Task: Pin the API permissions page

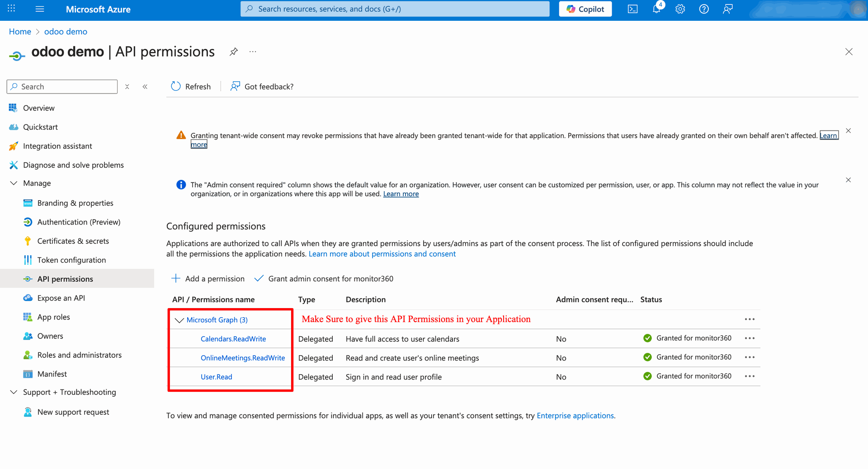Action: tap(233, 52)
